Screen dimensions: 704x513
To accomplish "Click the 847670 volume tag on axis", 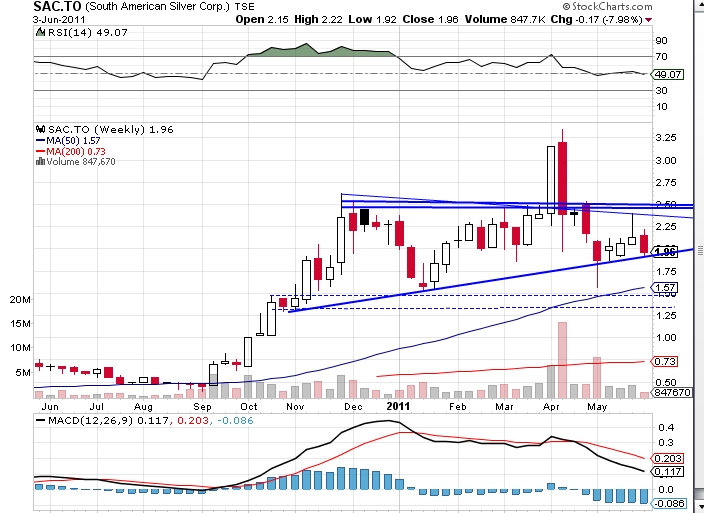I will click(672, 392).
